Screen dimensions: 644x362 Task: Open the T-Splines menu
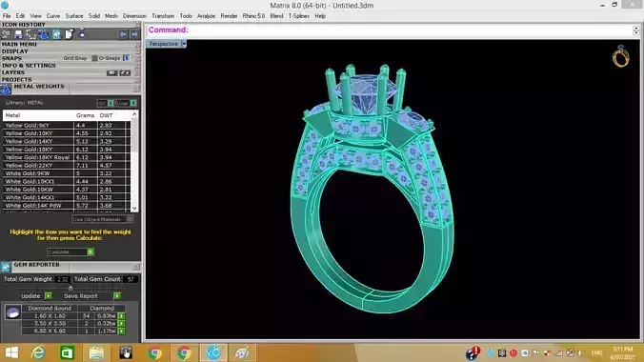[x=298, y=16]
